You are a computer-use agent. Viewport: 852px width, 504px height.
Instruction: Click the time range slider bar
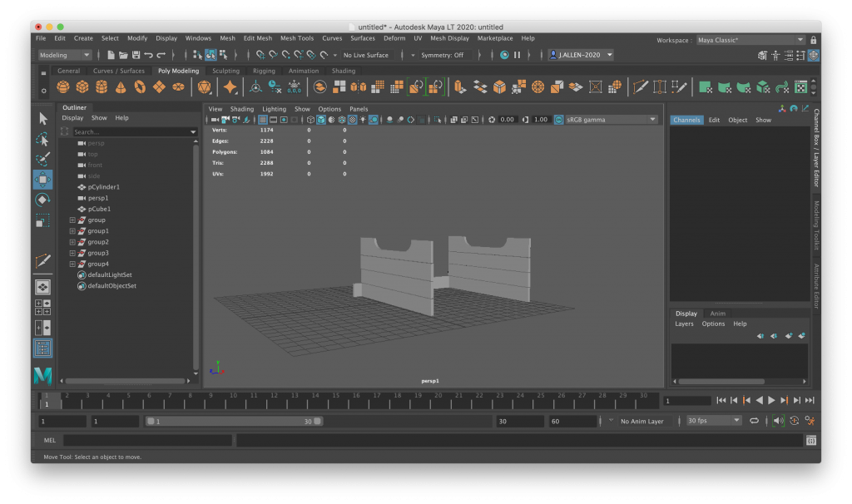pyautogui.click(x=233, y=422)
